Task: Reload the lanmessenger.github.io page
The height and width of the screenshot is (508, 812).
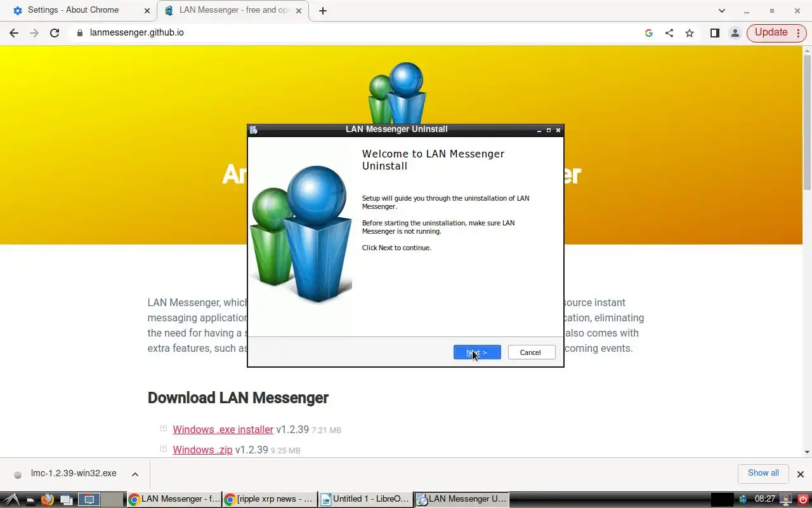Action: pos(55,33)
